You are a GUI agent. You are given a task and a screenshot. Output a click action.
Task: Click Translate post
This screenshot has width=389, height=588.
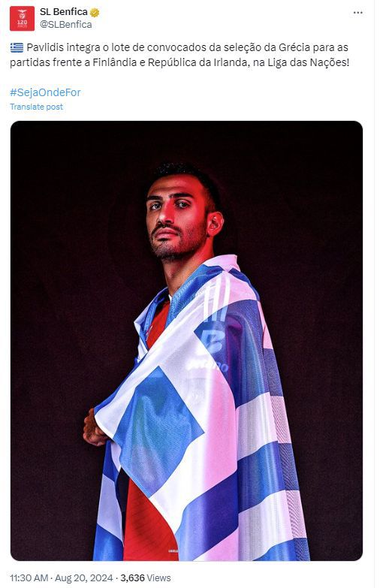pyautogui.click(x=36, y=107)
